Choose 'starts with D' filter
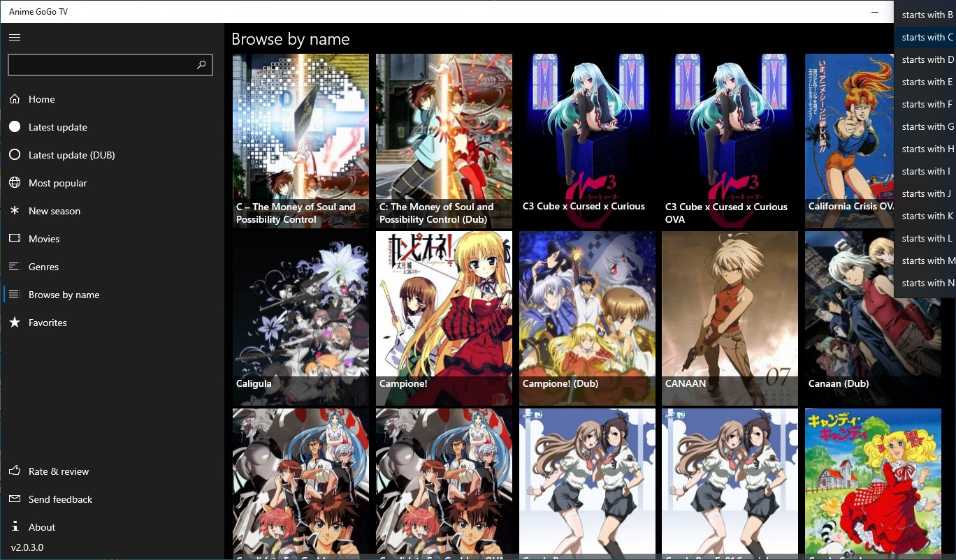 [x=925, y=59]
